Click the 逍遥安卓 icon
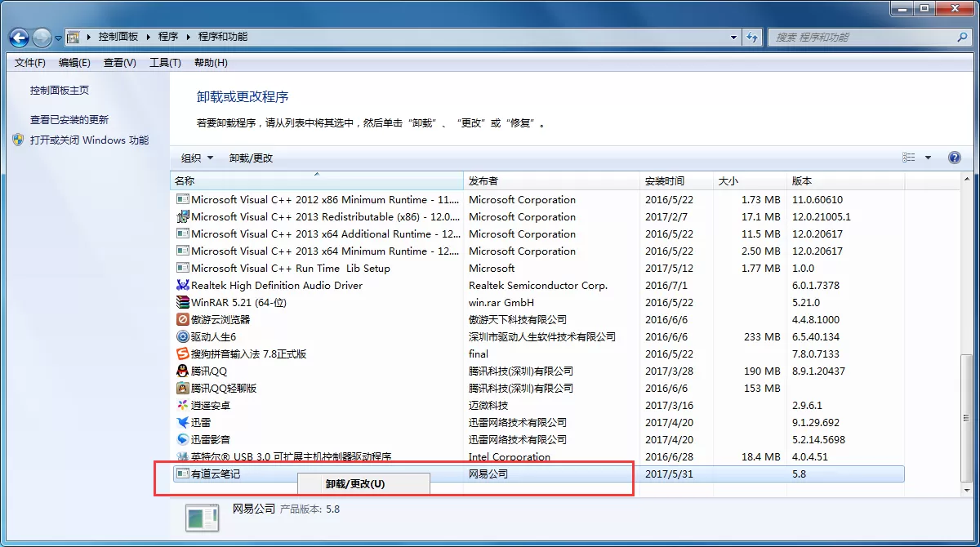Screen dimensions: 980x547 (183, 405)
